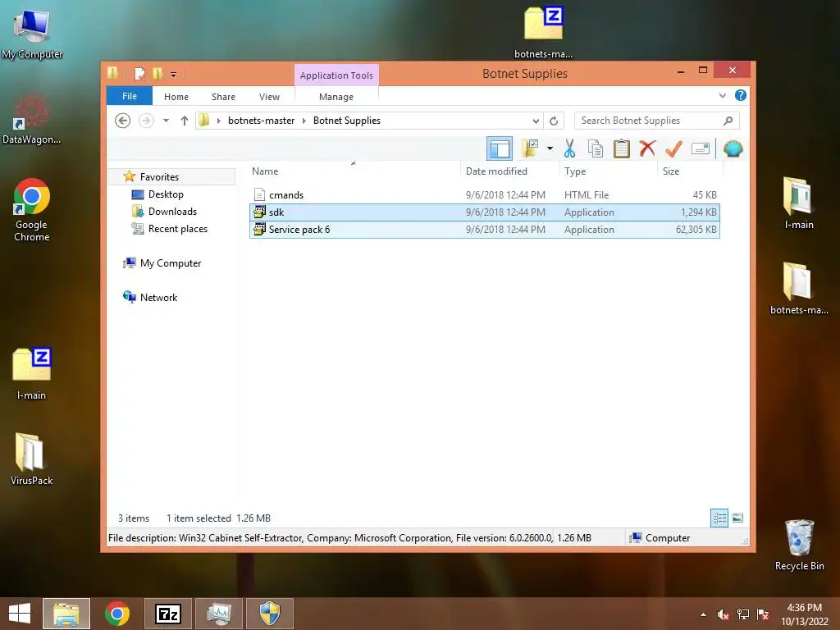Select the sdk application file
Screen dimensions: 840x630
point(484,212)
